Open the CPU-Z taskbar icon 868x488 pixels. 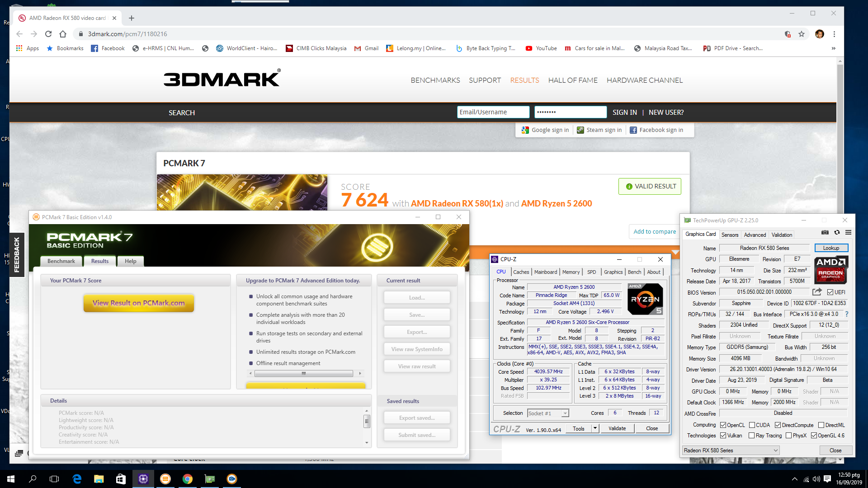[143, 479]
